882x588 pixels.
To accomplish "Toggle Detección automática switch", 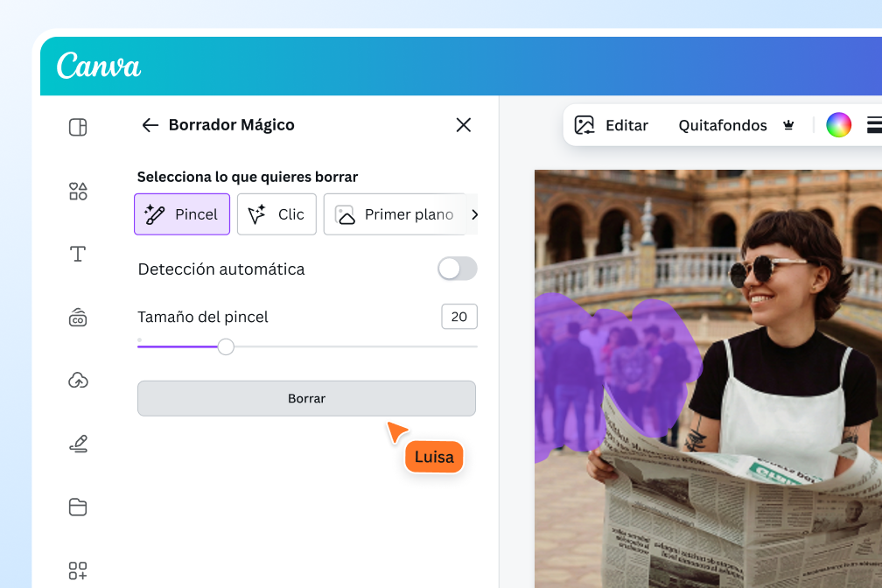I will (458, 269).
